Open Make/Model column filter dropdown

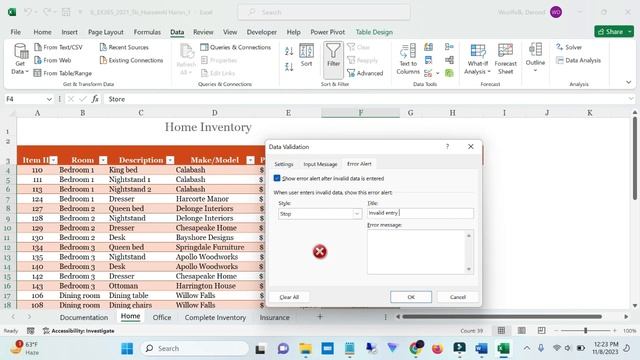coord(251,160)
